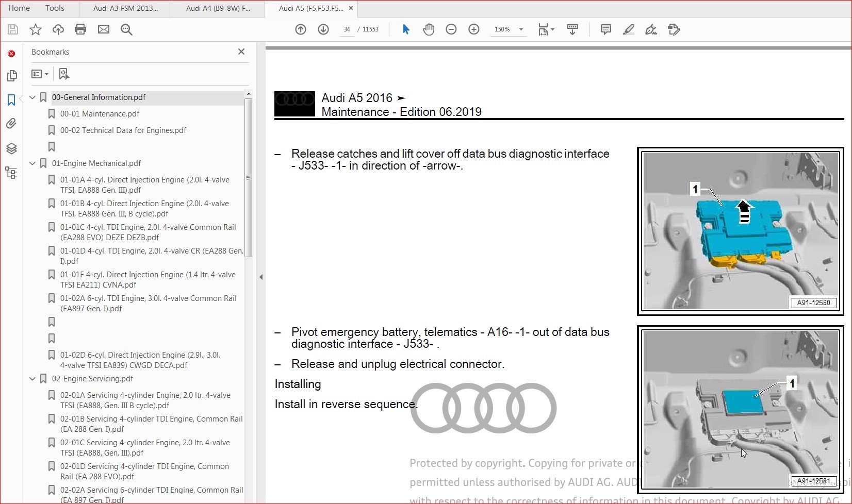The width and height of the screenshot is (852, 504).
Task: Print the document with printer icon
Action: point(80,29)
